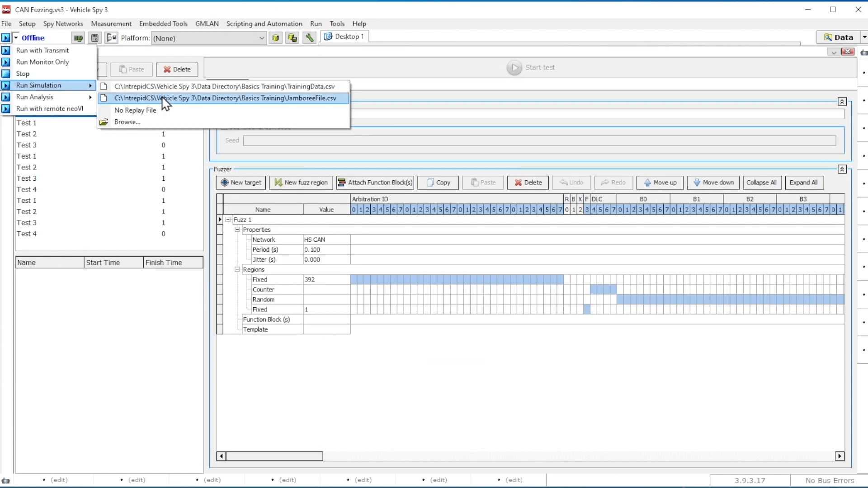Viewport: 868px width, 488px height.
Task: Click the Seed input field
Action: pos(539,141)
